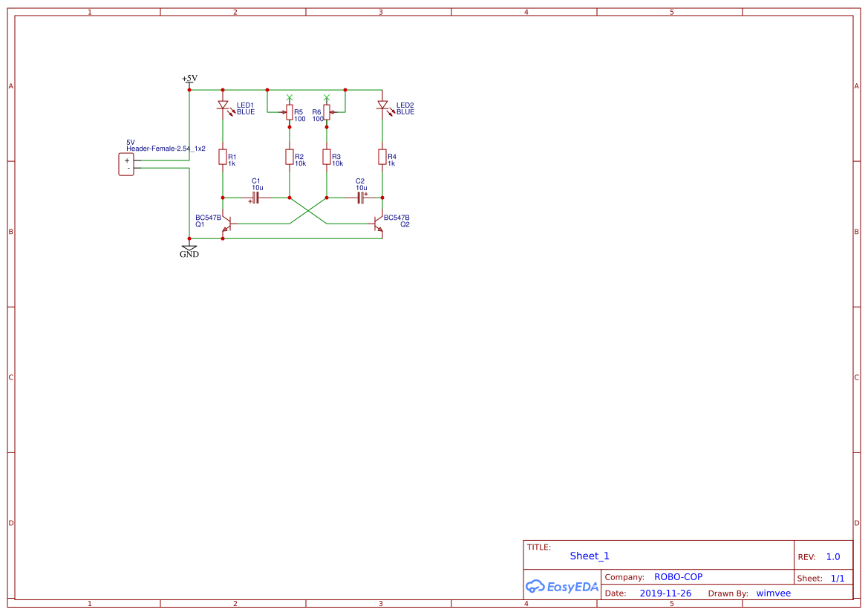This screenshot has height=615, width=868.
Task: Pick the R5 100 potentiometer symbol
Action: pyautogui.click(x=289, y=112)
